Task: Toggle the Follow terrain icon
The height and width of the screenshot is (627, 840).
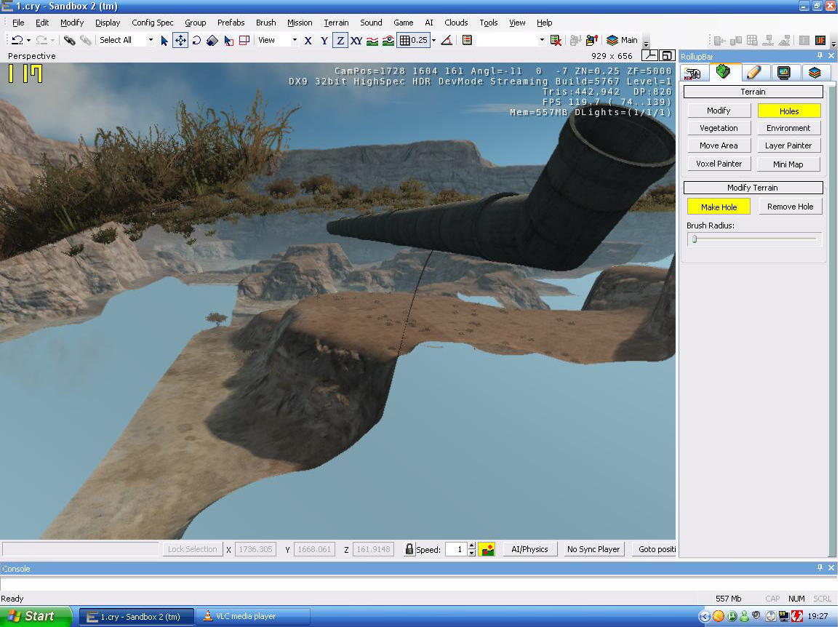Action: point(372,40)
